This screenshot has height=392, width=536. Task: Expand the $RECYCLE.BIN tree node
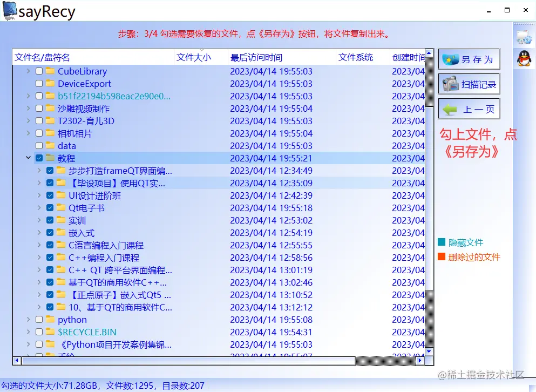point(27,332)
